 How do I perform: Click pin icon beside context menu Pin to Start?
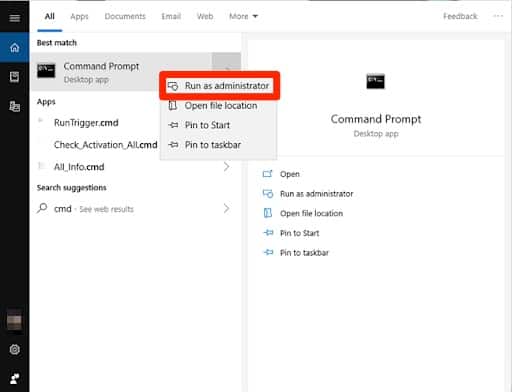coord(173,125)
